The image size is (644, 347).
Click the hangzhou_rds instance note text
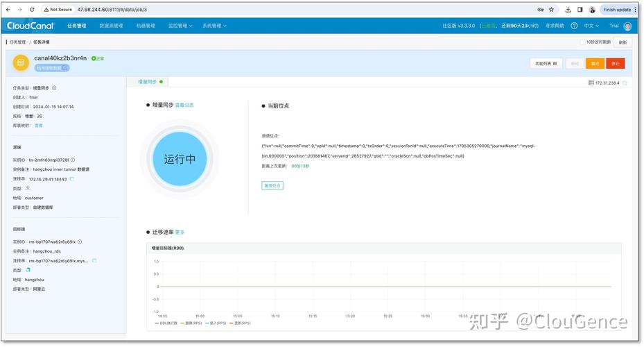pos(47,251)
